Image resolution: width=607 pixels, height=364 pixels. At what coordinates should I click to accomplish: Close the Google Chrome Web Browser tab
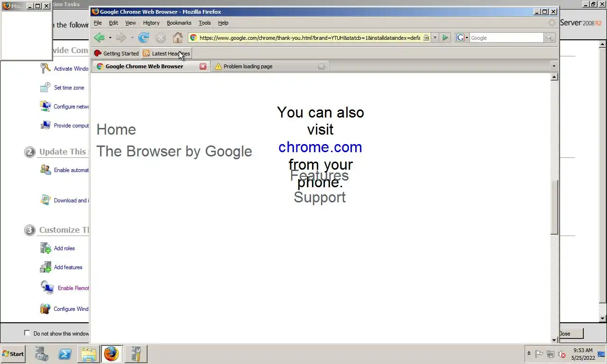click(x=203, y=66)
